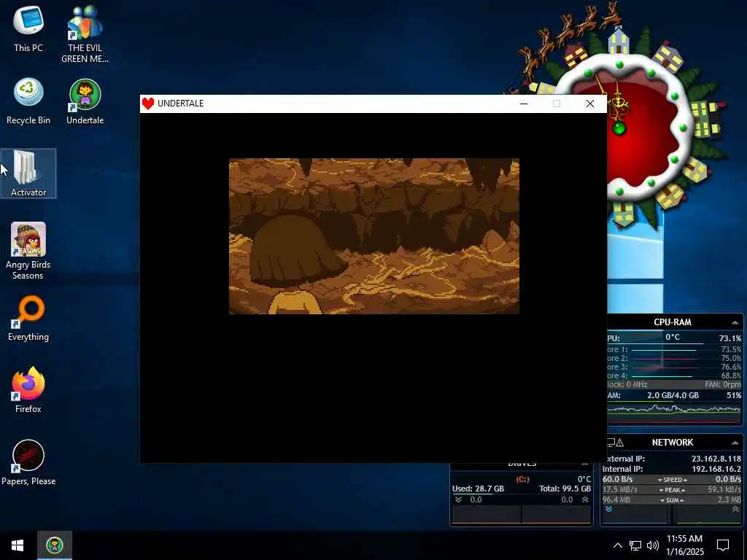Click the network warning triangle icon
Viewport: 747px width, 560px height.
tap(620, 443)
